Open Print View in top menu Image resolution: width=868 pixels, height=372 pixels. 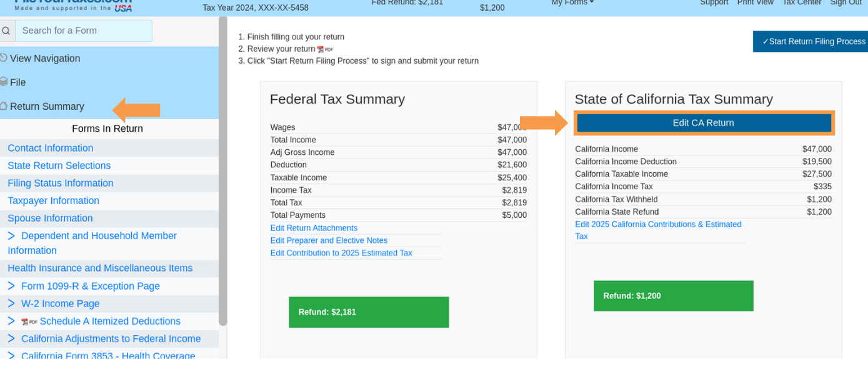tap(755, 3)
